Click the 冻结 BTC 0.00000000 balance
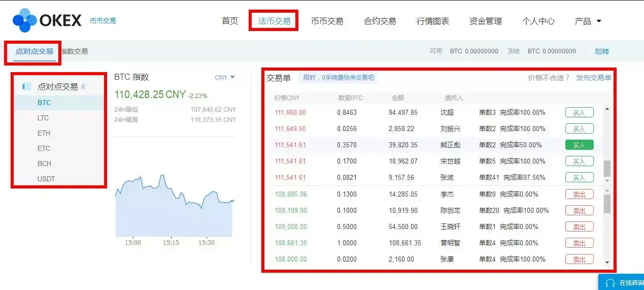The image size is (644, 290). [x=541, y=51]
